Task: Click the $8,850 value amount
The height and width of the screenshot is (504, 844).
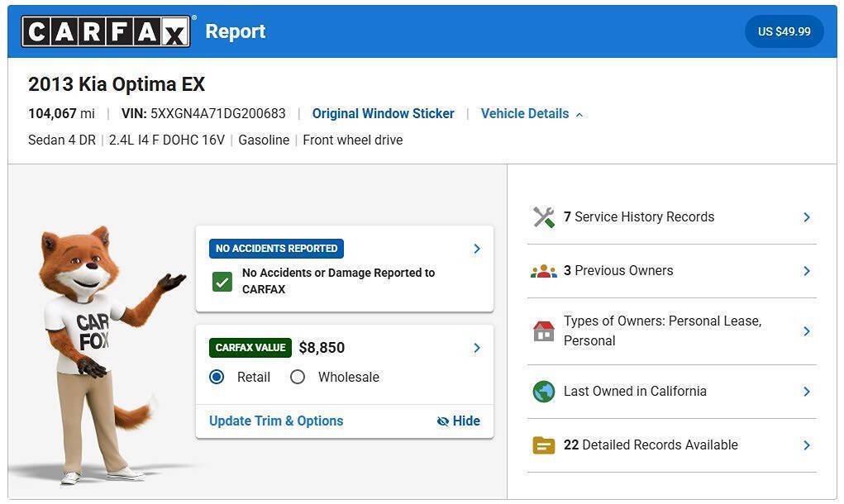Action: click(x=322, y=348)
